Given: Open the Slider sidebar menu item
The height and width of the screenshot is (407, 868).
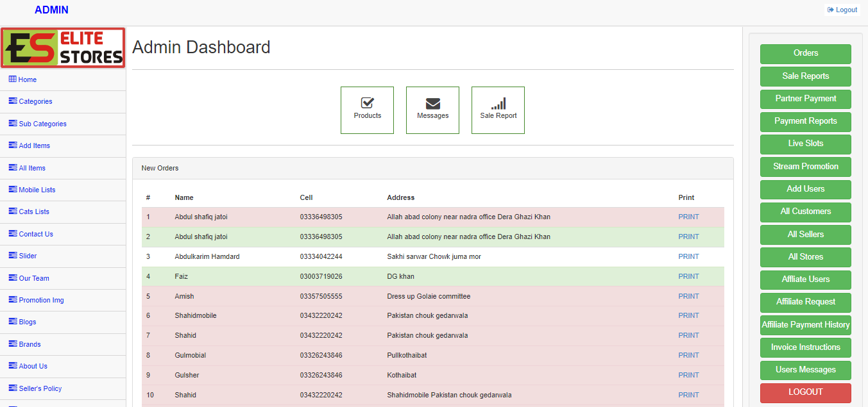Looking at the screenshot, I should 28,256.
